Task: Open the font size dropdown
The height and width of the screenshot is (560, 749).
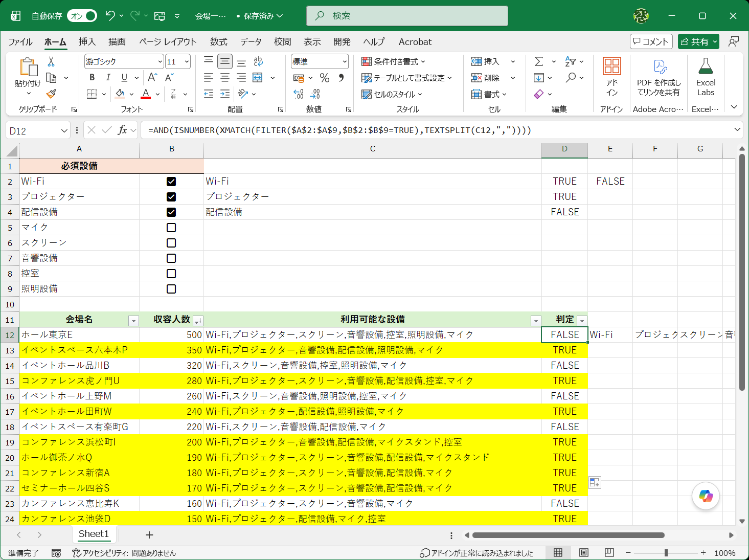Action: [187, 62]
